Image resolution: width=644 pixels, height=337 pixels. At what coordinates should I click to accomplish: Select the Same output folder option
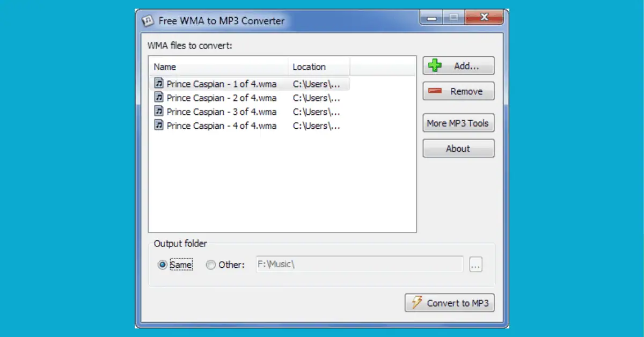[x=162, y=265]
